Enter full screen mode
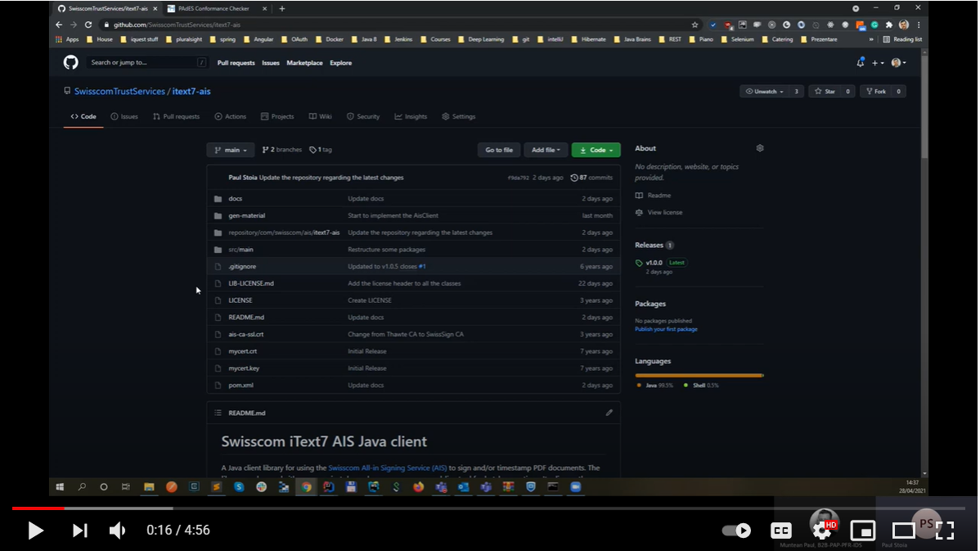The height and width of the screenshot is (551, 980). [945, 531]
